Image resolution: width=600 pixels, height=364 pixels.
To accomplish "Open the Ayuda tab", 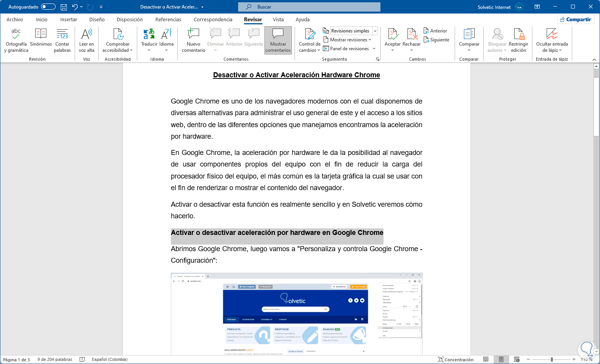I will 303,20.
